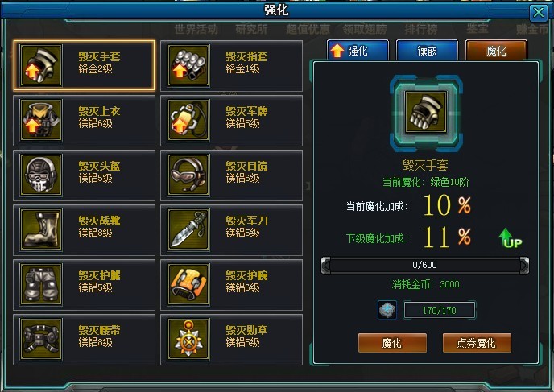Click the green UP arrow icon
Image resolution: width=554 pixels, height=392 pixels.
click(x=511, y=237)
